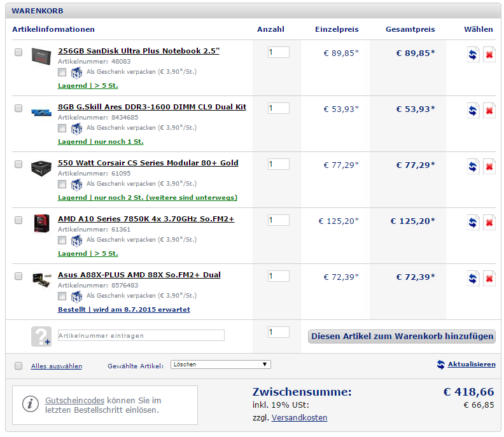Open the Löschen dropdown for selected articles
This screenshot has width=504, height=437.
point(221,364)
